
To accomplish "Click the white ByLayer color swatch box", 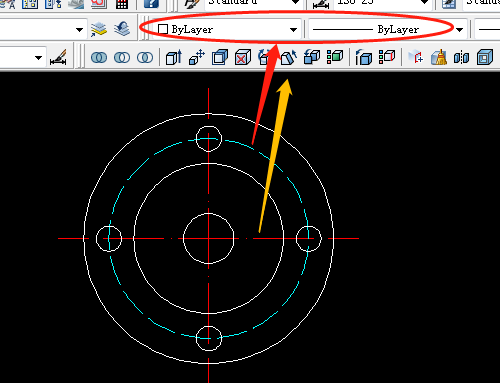I will pyautogui.click(x=163, y=29).
